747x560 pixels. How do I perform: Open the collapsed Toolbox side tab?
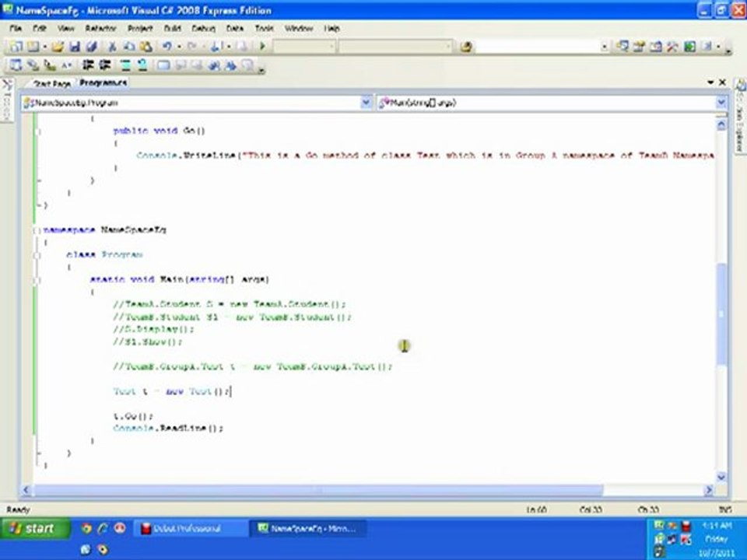(x=7, y=100)
